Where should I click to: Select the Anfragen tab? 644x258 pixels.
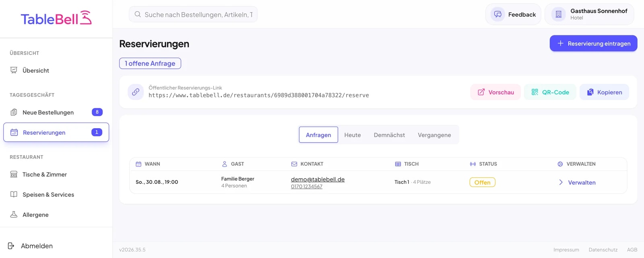coord(318,135)
